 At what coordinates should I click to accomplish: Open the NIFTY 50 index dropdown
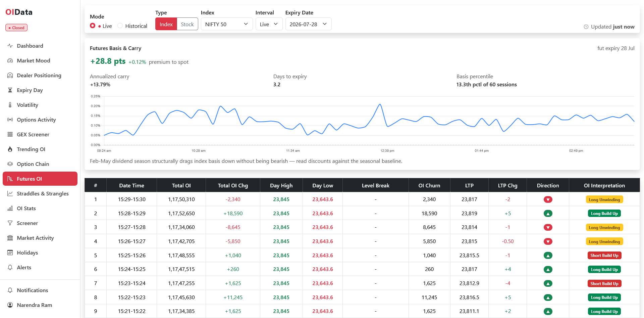(227, 24)
